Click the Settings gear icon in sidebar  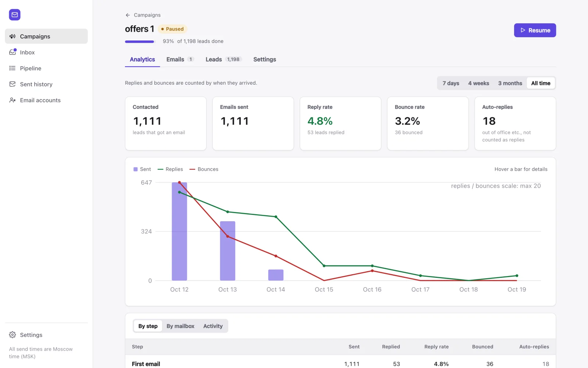pos(12,335)
